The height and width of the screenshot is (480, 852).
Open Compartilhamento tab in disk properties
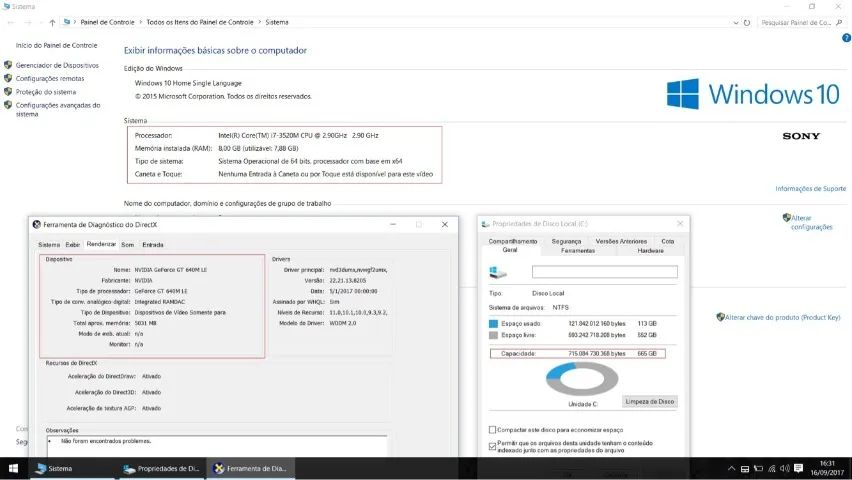click(512, 241)
